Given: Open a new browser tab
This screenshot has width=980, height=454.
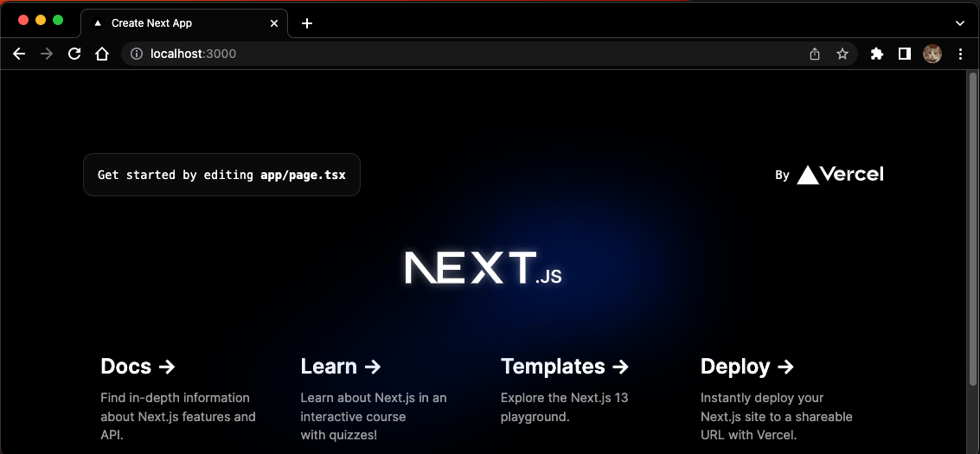Looking at the screenshot, I should pyautogui.click(x=307, y=23).
